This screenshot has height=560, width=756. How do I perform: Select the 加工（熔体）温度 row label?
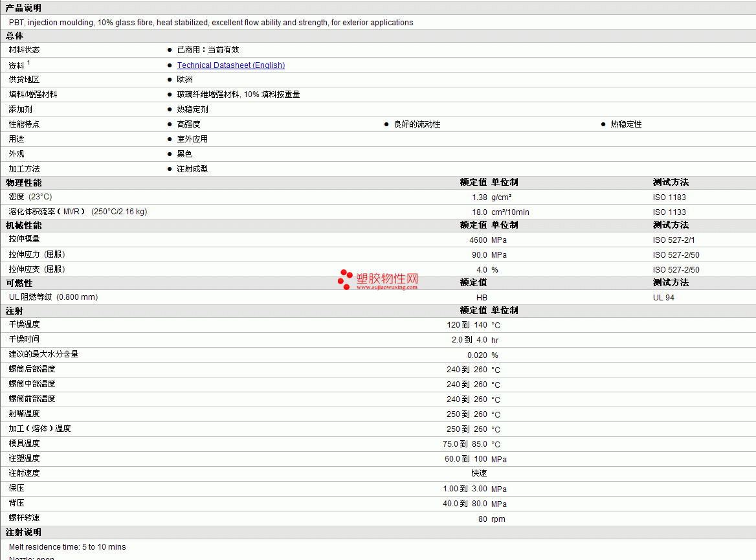(x=39, y=429)
